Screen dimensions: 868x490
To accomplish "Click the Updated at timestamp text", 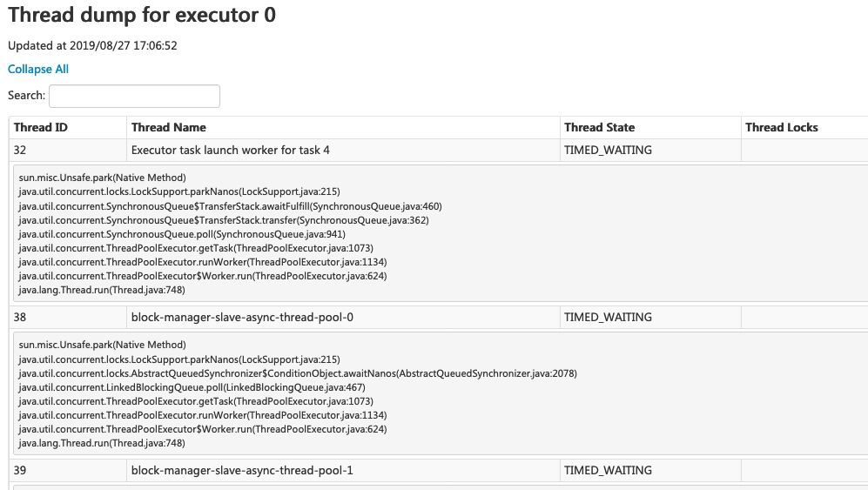I will coord(92,45).
